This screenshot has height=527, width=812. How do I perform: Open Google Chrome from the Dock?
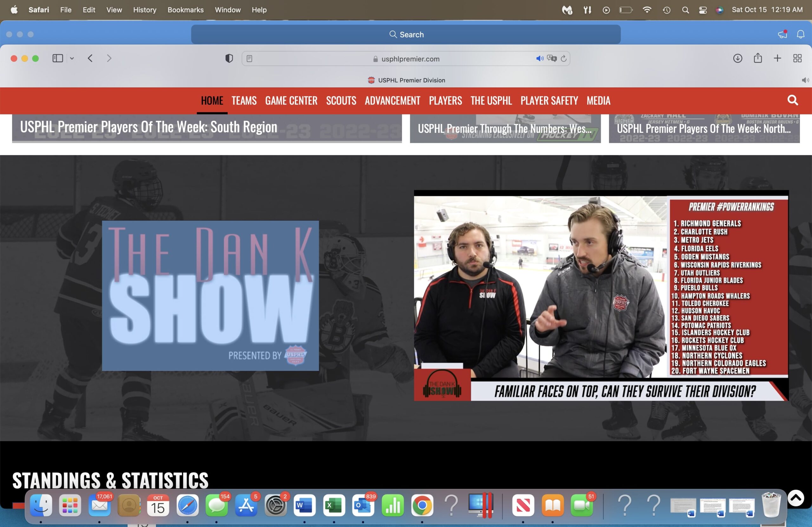tap(422, 505)
